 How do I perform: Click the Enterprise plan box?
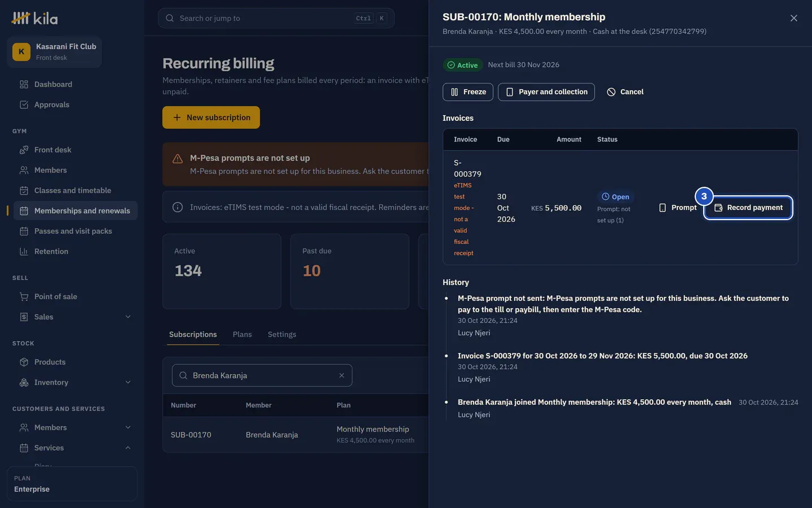[x=72, y=484]
